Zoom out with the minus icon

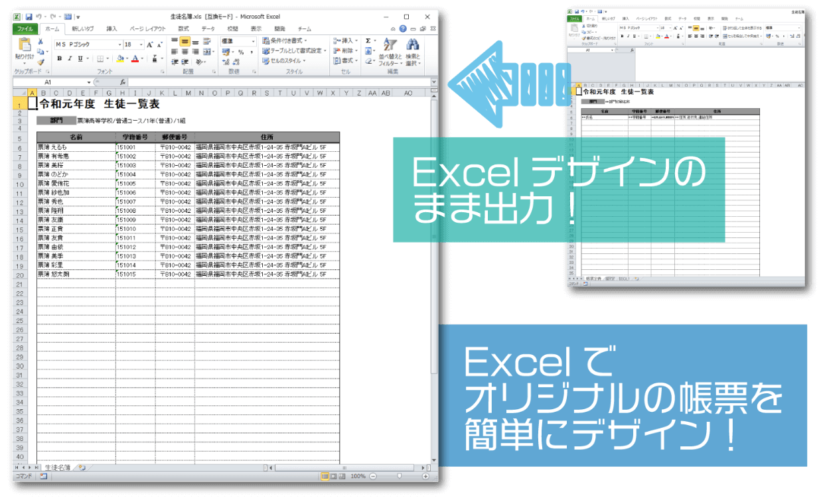point(374,476)
